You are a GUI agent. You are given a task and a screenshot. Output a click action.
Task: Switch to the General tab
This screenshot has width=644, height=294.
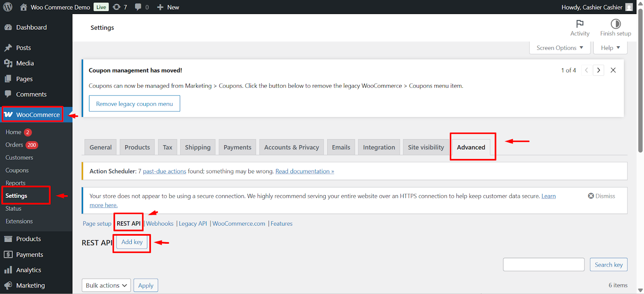101,147
